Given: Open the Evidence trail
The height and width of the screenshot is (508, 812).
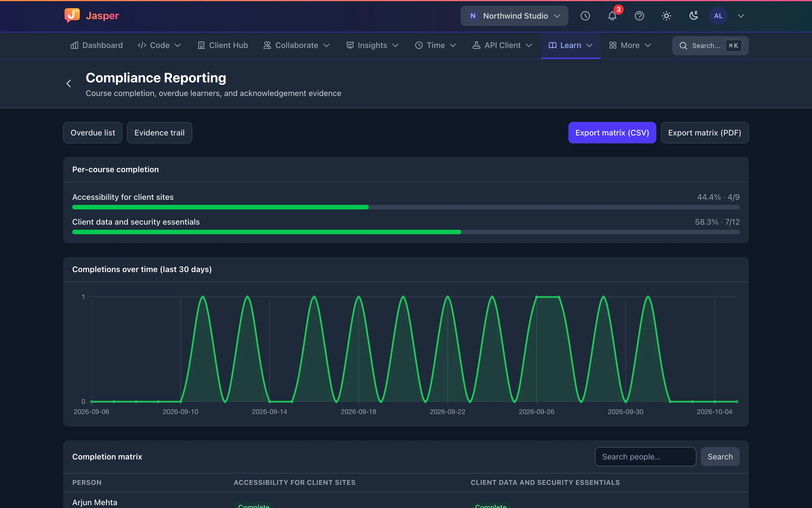Looking at the screenshot, I should 159,133.
